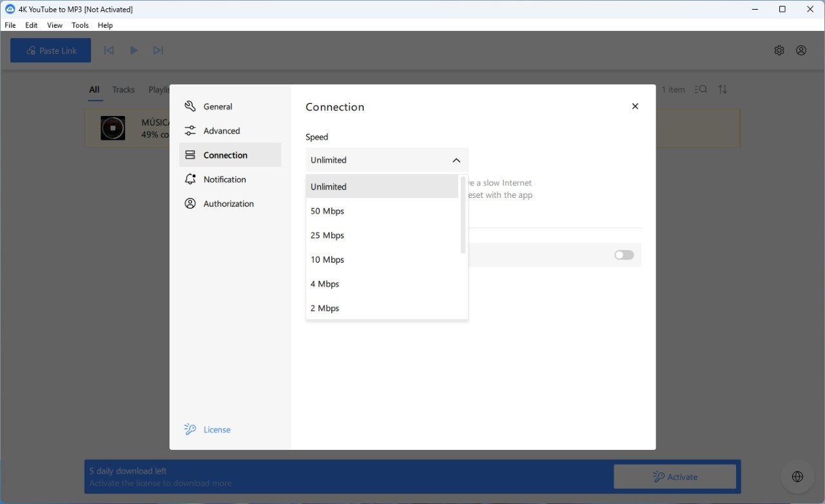Click the speed list scrollbar
This screenshot has height=504, width=825.
pyautogui.click(x=463, y=215)
